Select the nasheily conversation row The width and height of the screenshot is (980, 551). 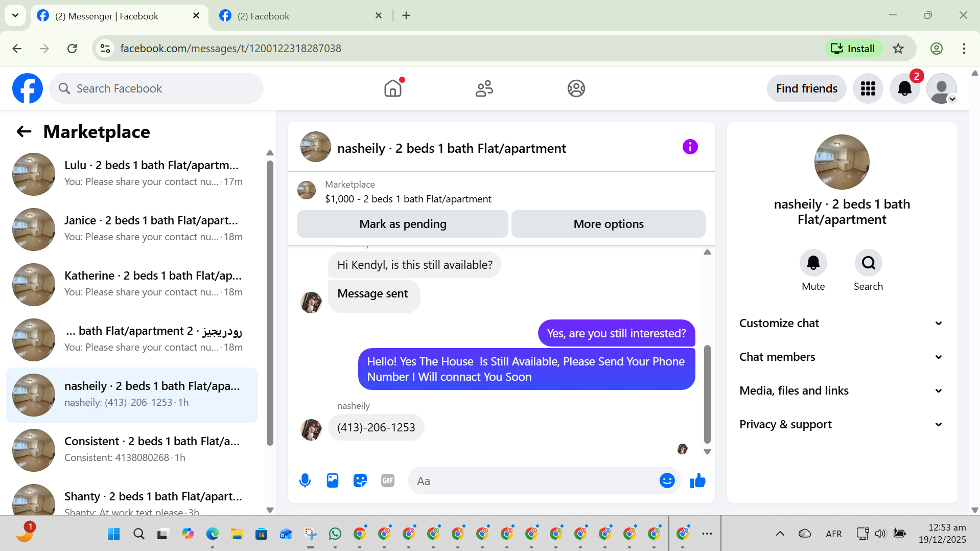pyautogui.click(x=132, y=395)
